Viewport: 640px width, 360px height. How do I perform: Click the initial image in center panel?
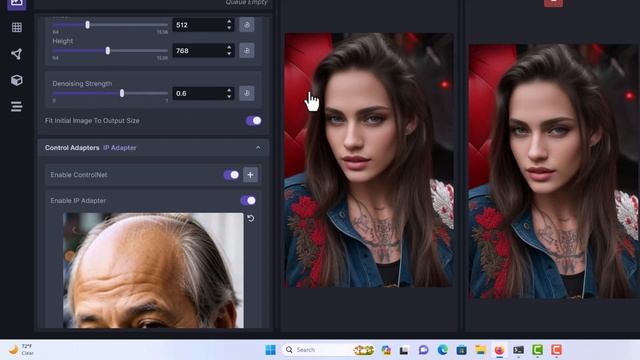pos(369,160)
